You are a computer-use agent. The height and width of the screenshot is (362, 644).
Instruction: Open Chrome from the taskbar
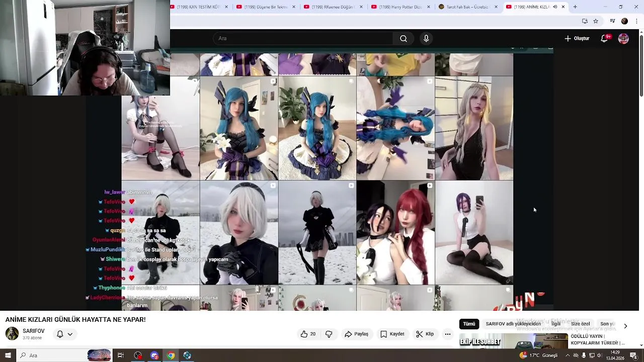[171, 355]
